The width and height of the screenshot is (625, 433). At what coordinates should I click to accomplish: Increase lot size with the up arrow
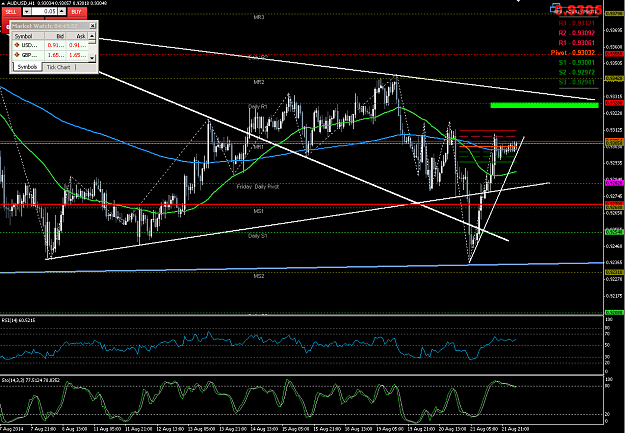61,12
